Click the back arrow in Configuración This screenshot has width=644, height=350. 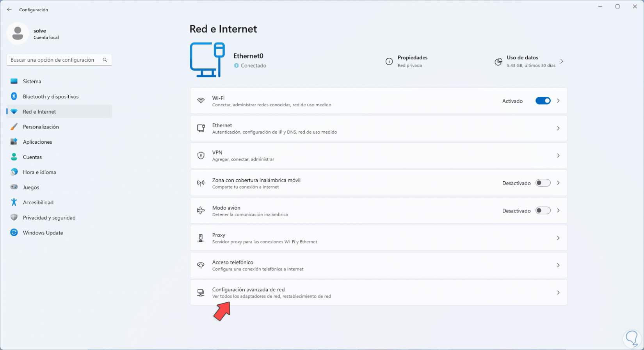tap(9, 10)
